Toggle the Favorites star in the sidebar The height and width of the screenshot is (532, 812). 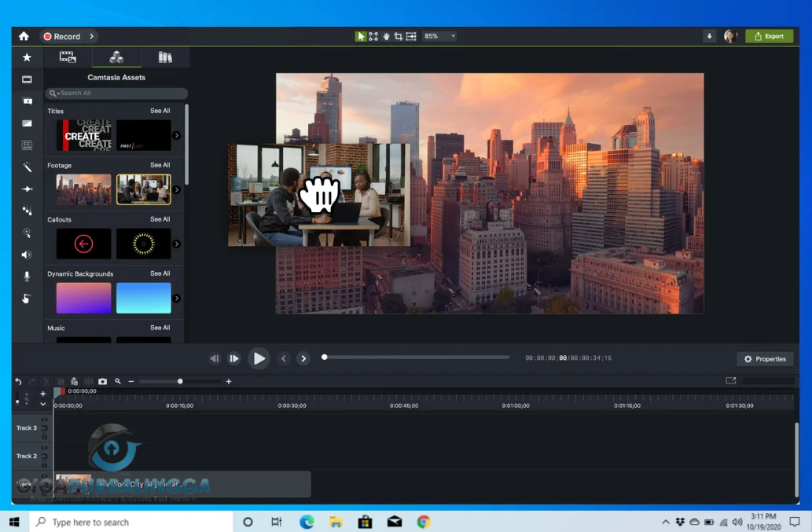click(x=27, y=57)
